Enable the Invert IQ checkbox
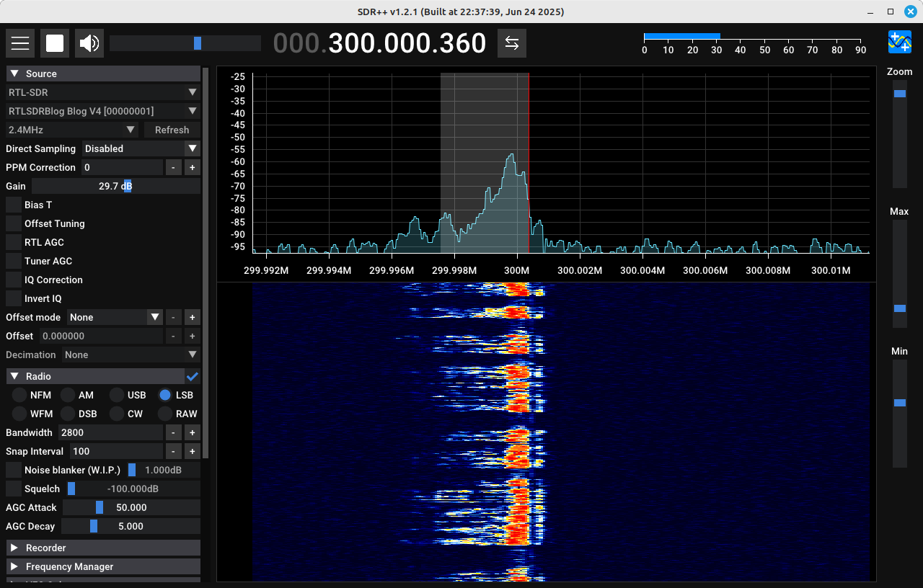 14,298
